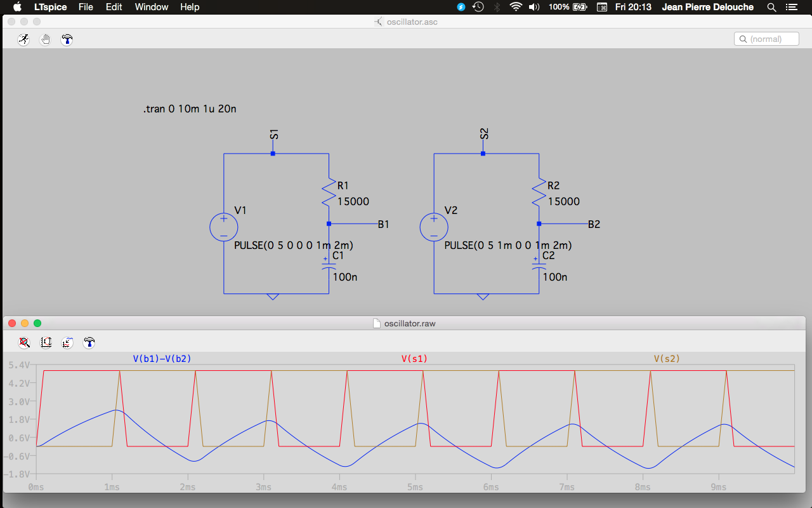Click the autorange axes icon in waveform toolbar
812x508 pixels.
[x=46, y=342]
